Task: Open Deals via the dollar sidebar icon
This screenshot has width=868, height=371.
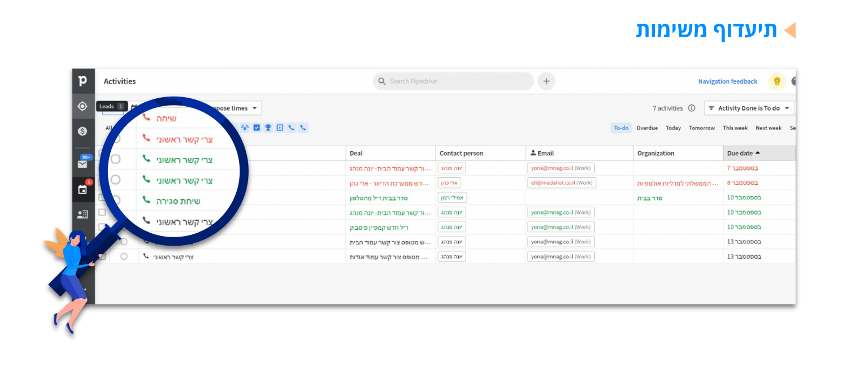Action: [83, 131]
